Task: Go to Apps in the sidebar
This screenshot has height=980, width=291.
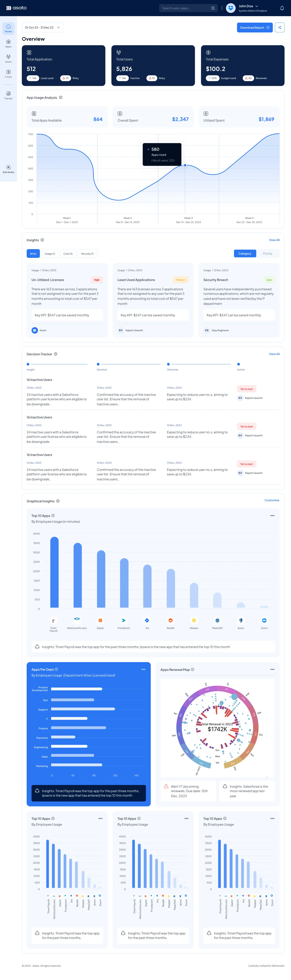Action: pos(8,44)
